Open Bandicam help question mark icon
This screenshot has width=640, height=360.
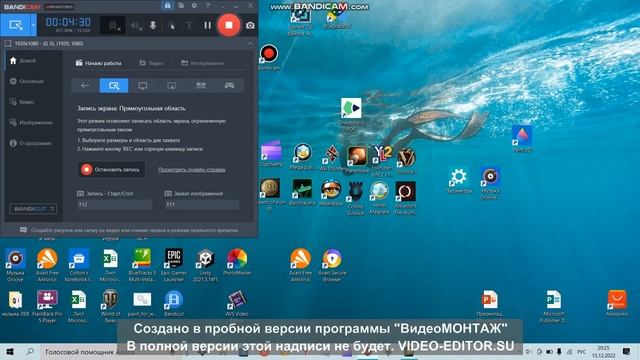(x=208, y=6)
